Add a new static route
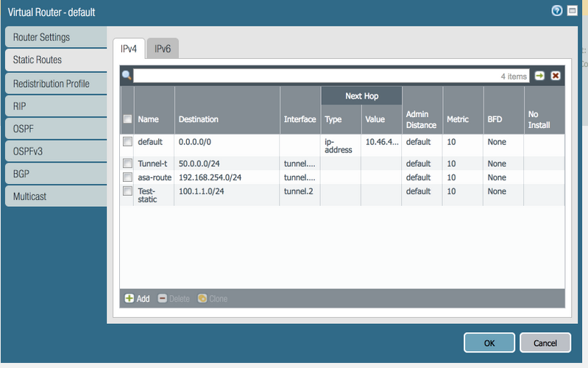The image size is (588, 368). (137, 299)
